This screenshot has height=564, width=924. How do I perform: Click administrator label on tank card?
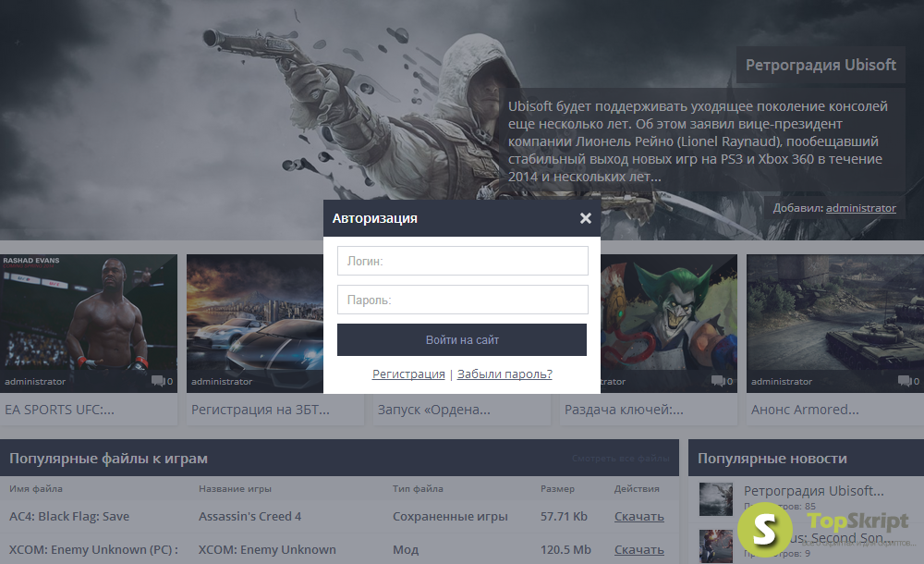tap(782, 382)
